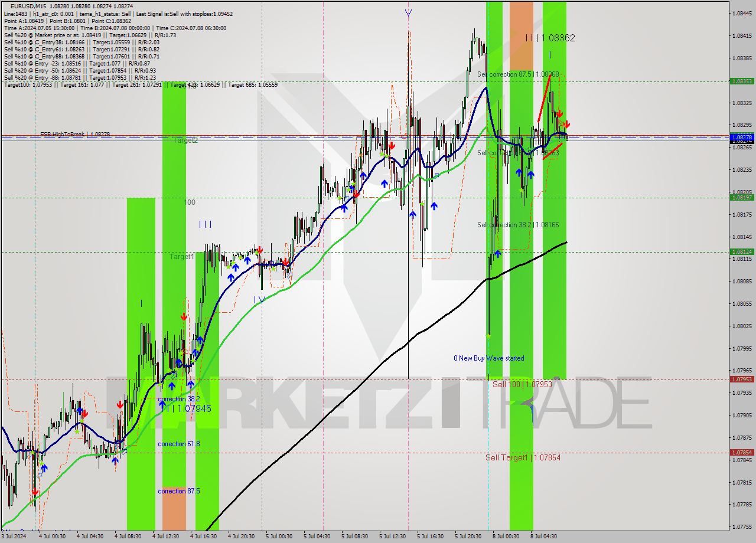This screenshot has width=756, height=543.
Task: Click the '4 Jul 16:30' time axis label
Action: click(x=203, y=537)
